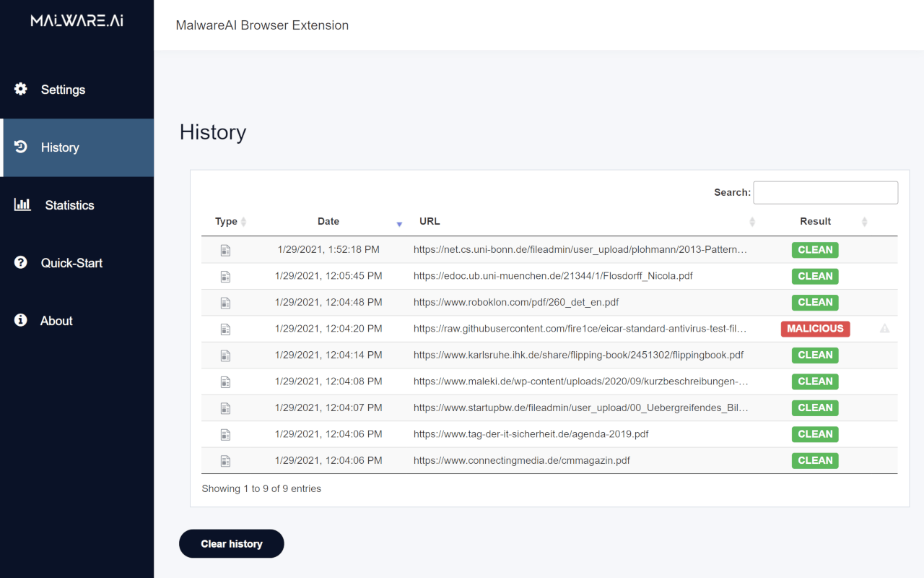Click 'Showing 1 to 9 of 9 entries' text

(261, 488)
